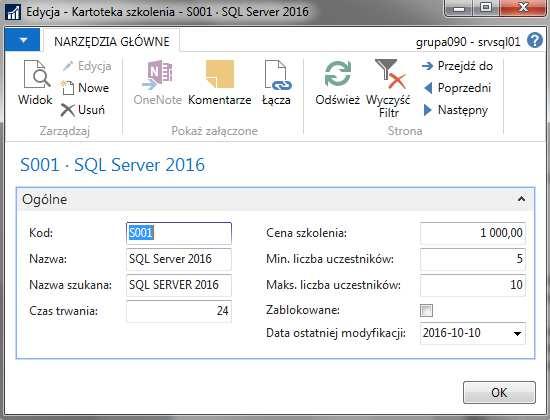Select the NARZĘDZIA GŁÓWNE tab
This screenshot has height=420, width=550.
(112, 41)
